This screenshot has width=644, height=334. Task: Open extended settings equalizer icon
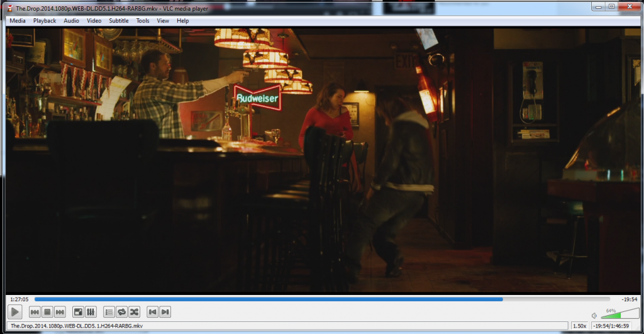pos(91,311)
